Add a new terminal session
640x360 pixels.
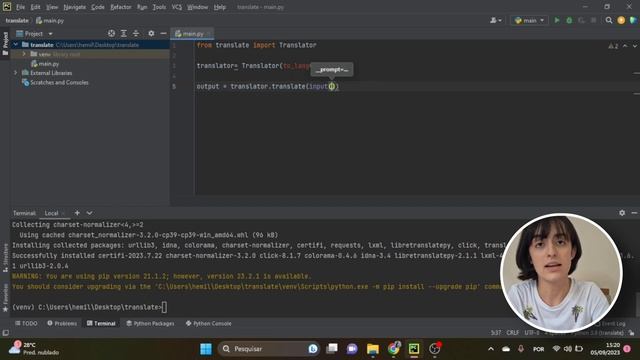(x=77, y=213)
